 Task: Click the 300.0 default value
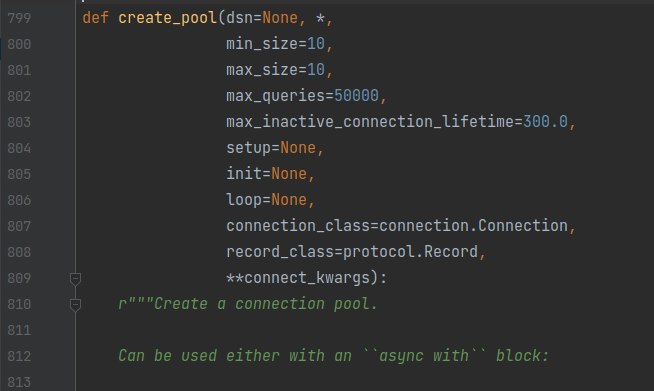point(545,122)
